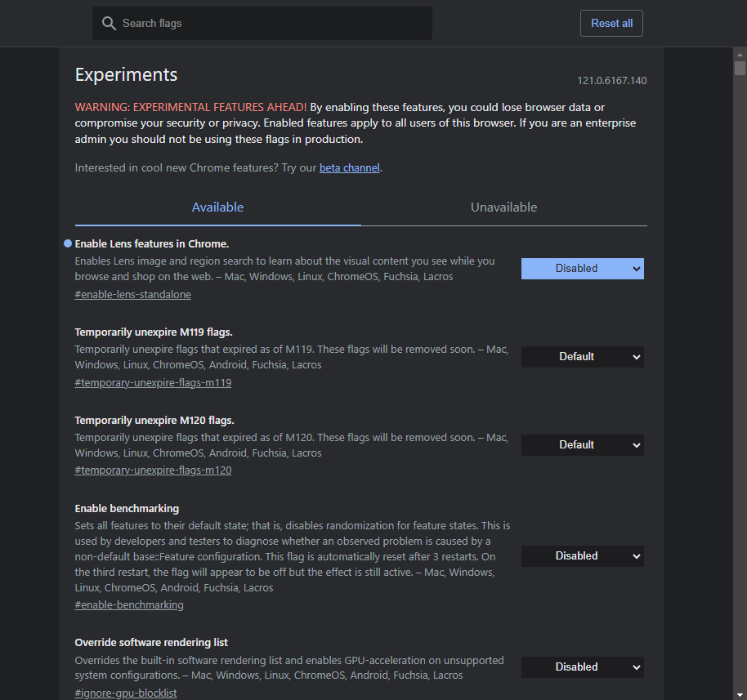This screenshot has width=747, height=700.
Task: Click the scrollbar up arrow
Action: click(740, 53)
